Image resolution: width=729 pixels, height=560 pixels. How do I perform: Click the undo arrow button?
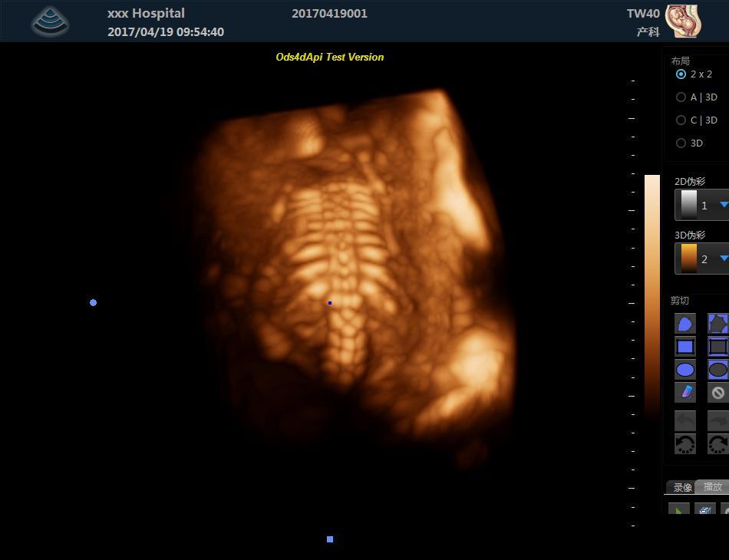(x=684, y=421)
